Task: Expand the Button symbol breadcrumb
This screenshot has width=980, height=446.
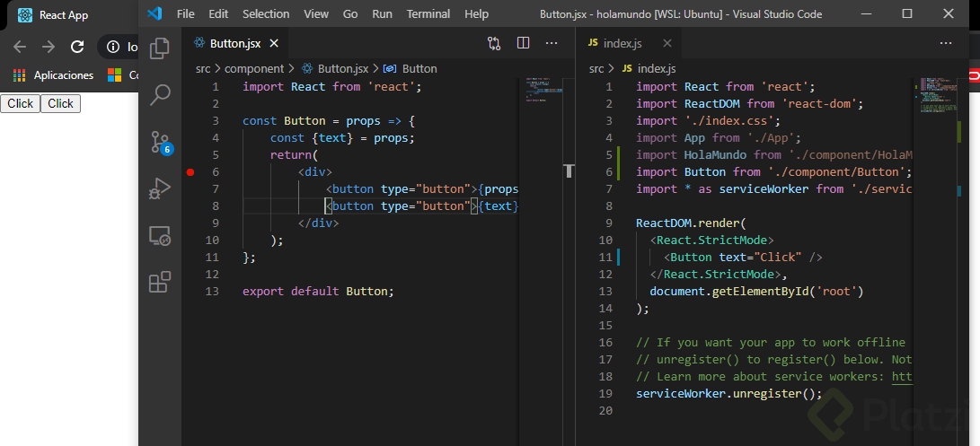Action: pos(419,68)
